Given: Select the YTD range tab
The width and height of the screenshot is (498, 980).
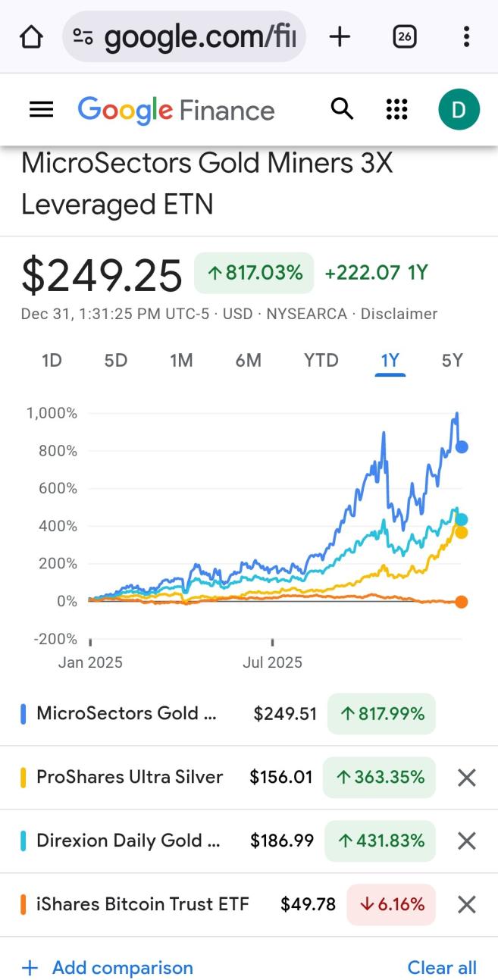Looking at the screenshot, I should pos(321,361).
